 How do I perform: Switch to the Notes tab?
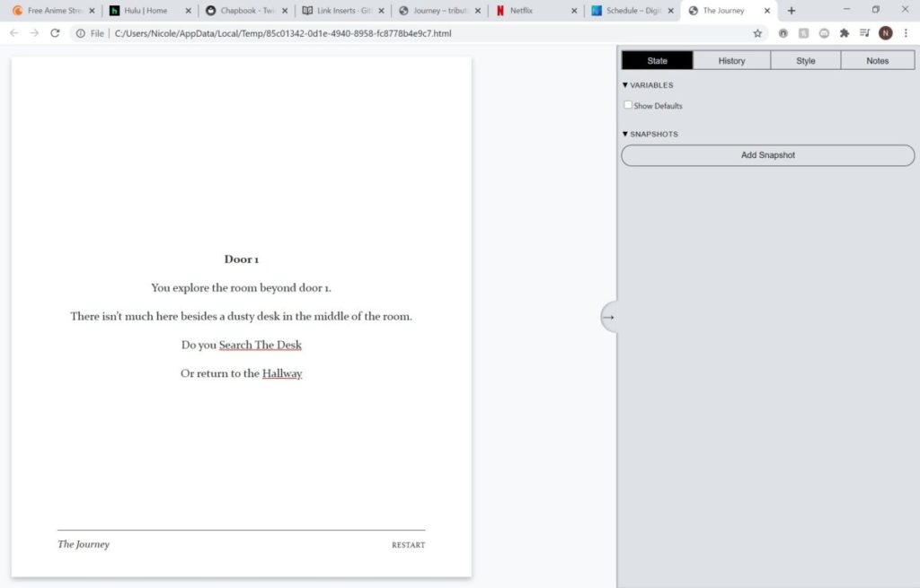pos(877,60)
